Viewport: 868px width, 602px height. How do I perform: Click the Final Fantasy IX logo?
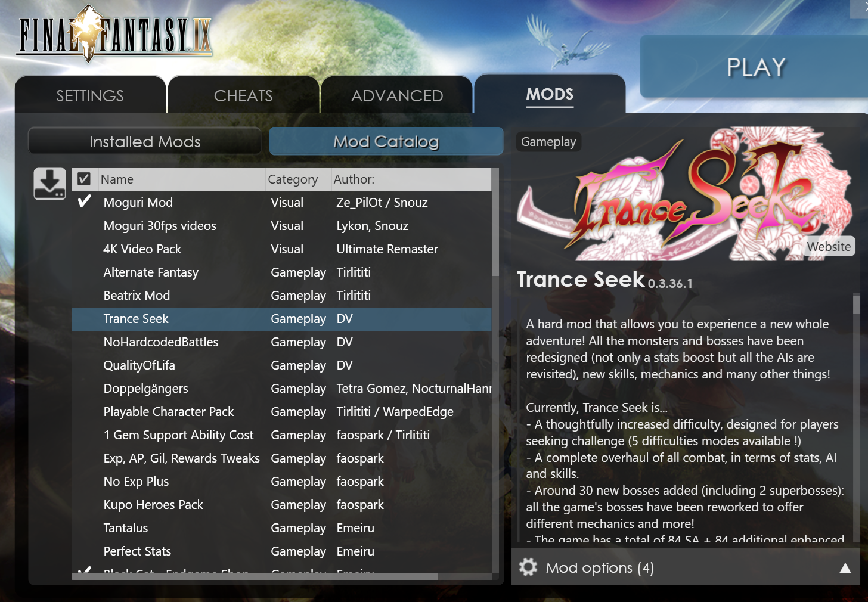[x=114, y=34]
